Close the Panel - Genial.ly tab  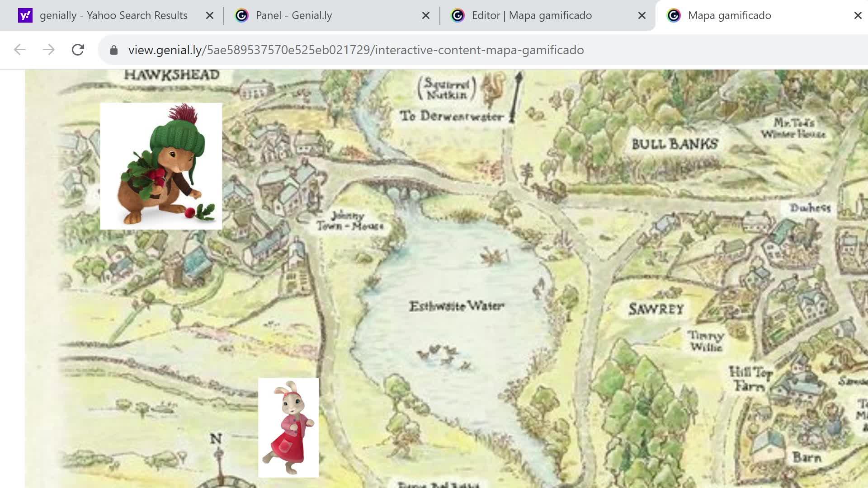[x=426, y=16]
